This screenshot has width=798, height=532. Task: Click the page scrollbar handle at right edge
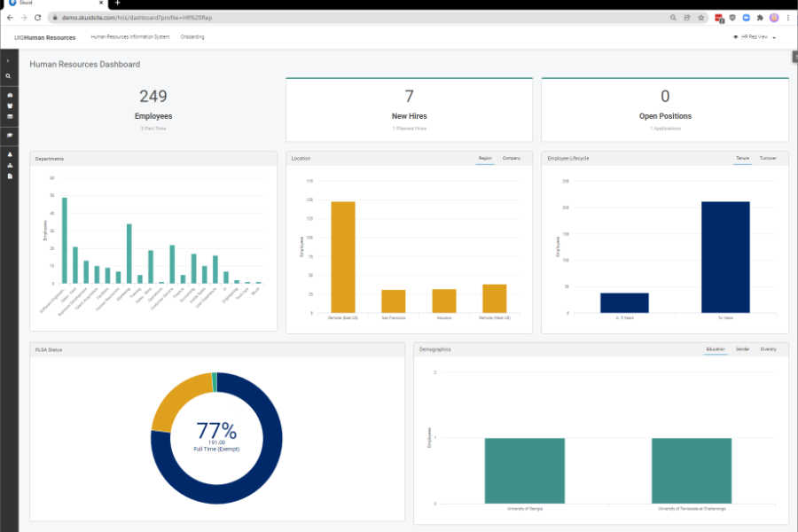coord(794,57)
